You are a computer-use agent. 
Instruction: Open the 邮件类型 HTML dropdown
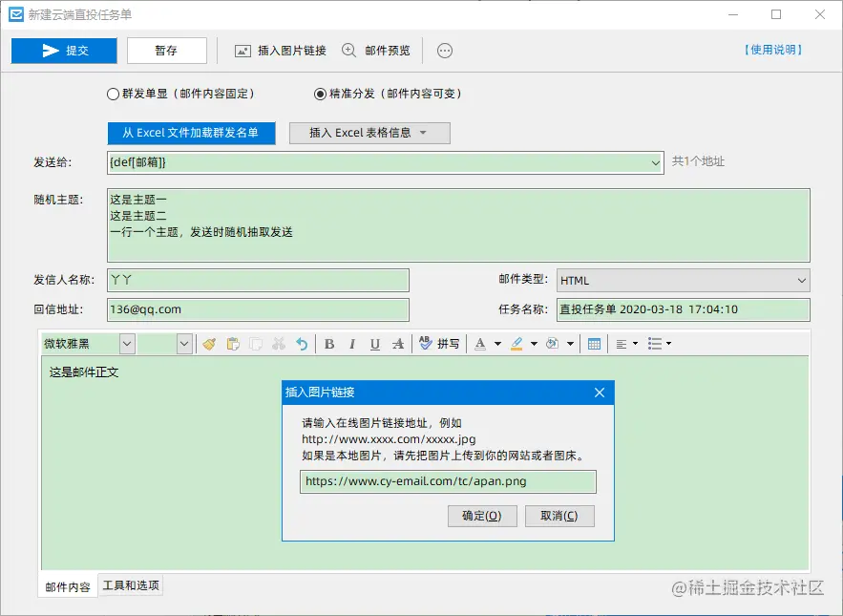(x=684, y=280)
